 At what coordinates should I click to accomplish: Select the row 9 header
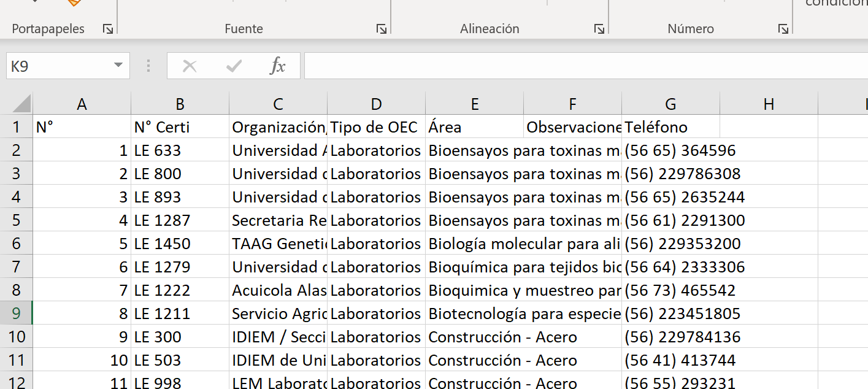[x=16, y=314]
